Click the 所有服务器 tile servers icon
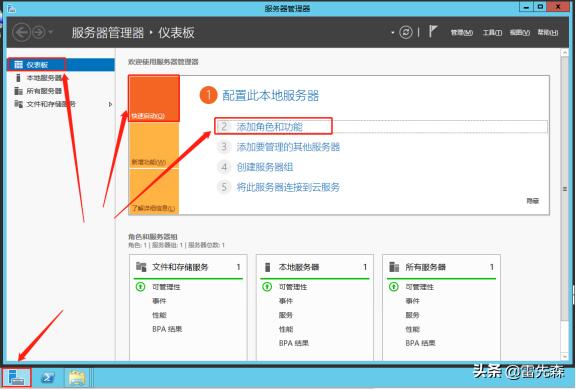This screenshot has height=390, width=576. click(394, 267)
